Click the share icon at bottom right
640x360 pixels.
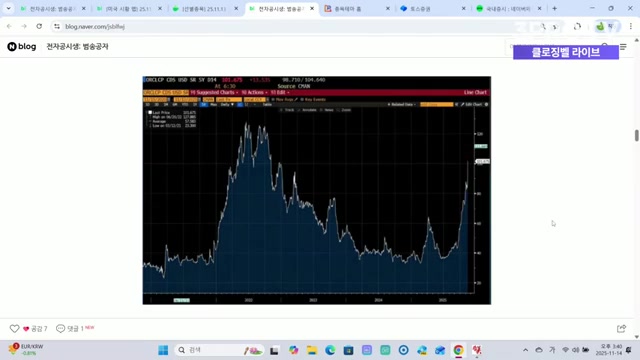[x=621, y=329]
